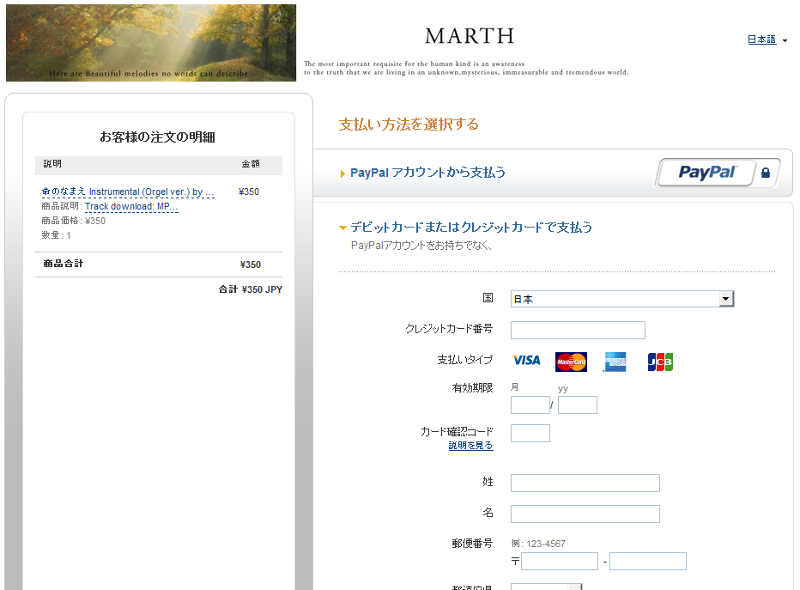Click the padlock security icon
Screen dimensions: 800x590
point(765,173)
